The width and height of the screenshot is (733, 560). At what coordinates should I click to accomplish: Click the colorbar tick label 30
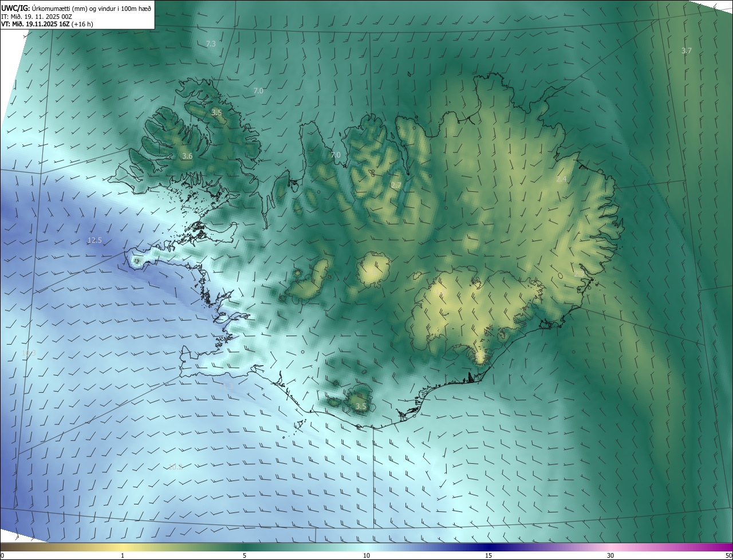[x=610, y=556]
